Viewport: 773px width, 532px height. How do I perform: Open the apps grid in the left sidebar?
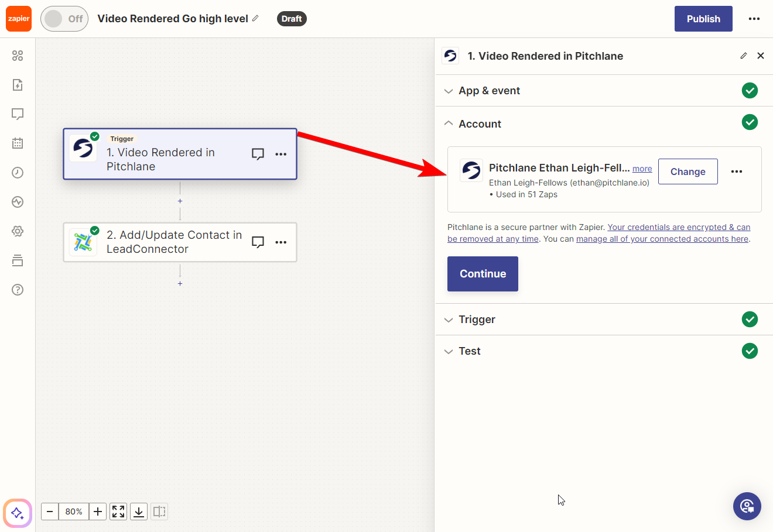(x=18, y=56)
